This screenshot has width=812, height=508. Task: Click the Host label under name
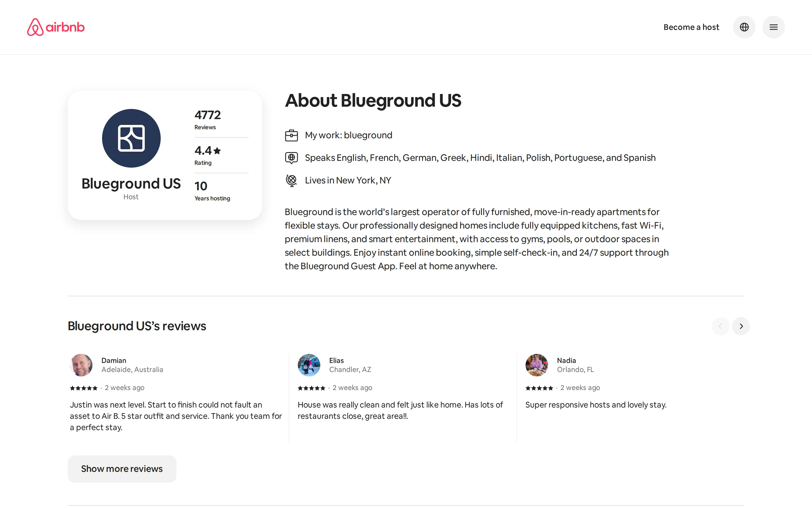(x=131, y=197)
